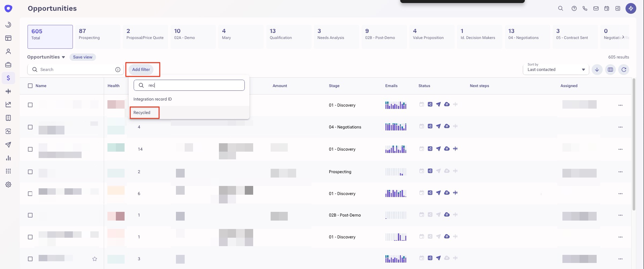
Task: Click the Assigned column header
Action: [569, 86]
